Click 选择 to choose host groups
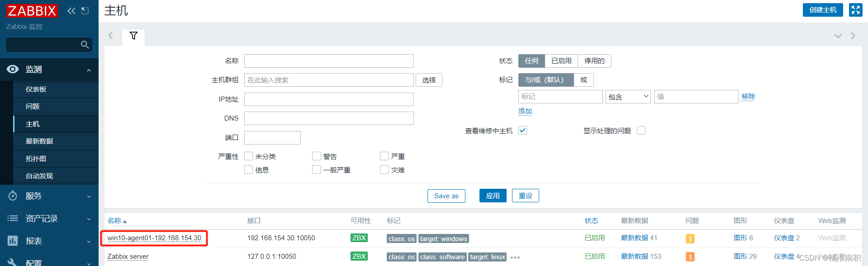 pyautogui.click(x=429, y=80)
